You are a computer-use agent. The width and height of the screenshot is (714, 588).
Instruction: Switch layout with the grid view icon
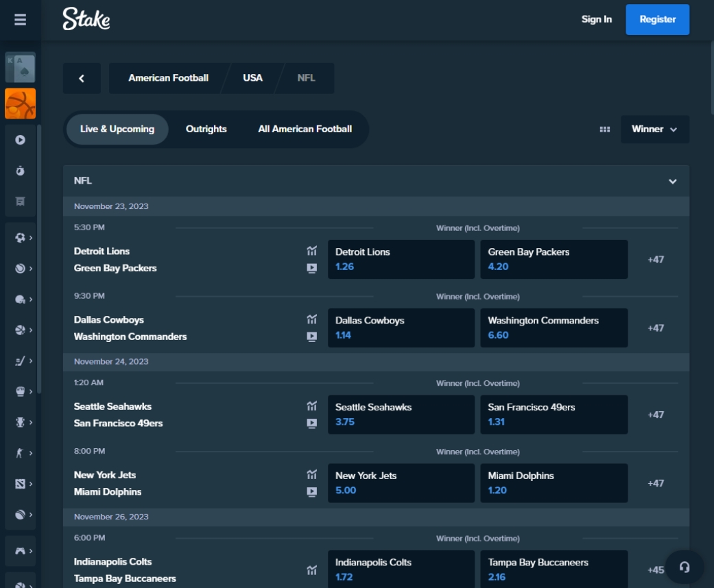605,130
